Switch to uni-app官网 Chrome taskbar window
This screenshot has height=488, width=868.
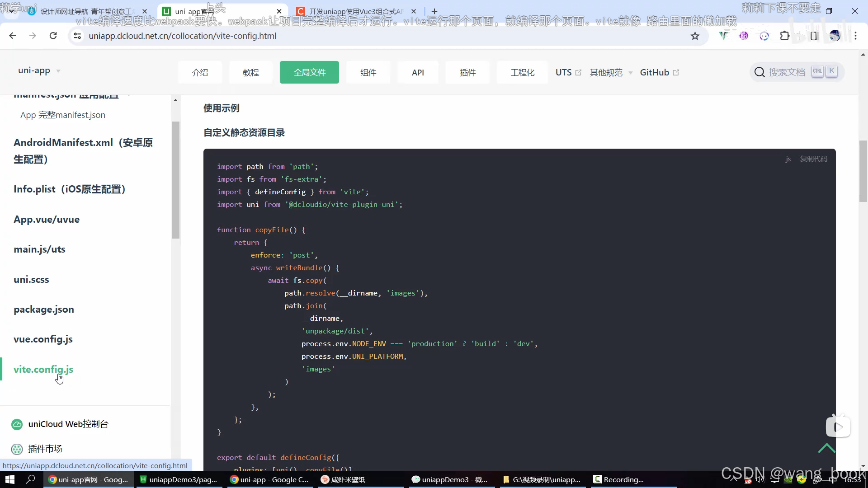(89, 479)
